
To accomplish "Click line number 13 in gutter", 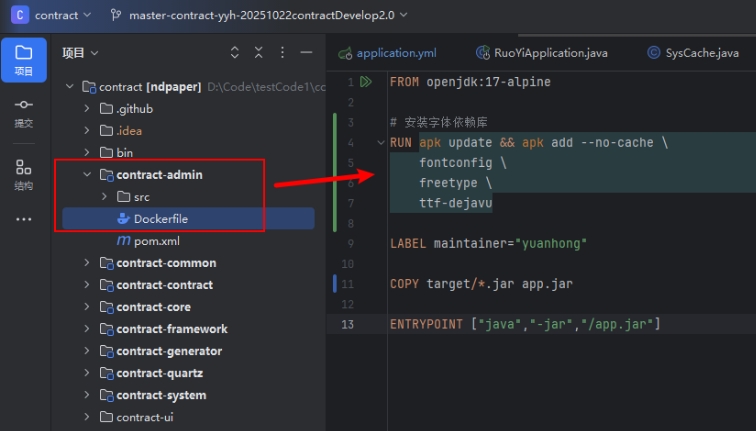I will click(348, 324).
